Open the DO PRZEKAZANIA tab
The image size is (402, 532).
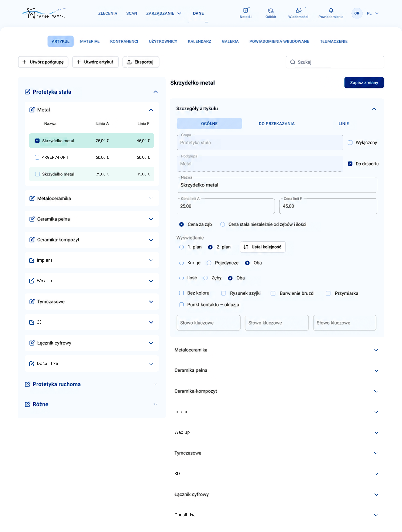277,124
